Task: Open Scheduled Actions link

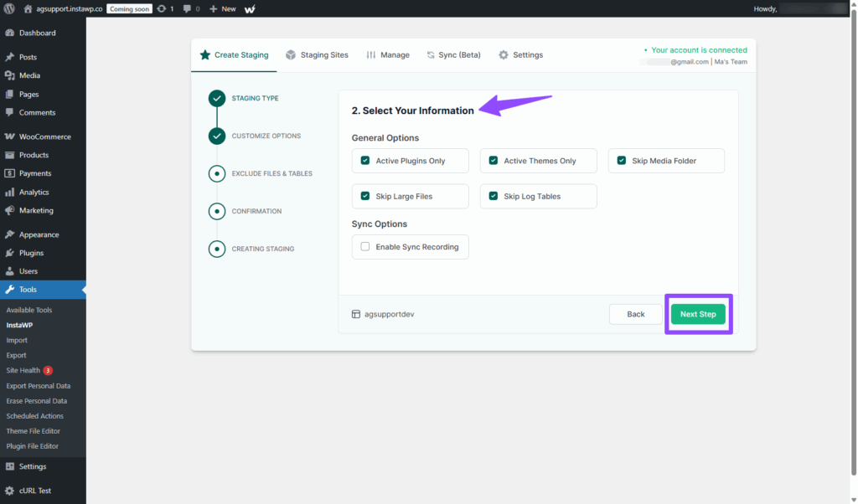Action: [35, 416]
